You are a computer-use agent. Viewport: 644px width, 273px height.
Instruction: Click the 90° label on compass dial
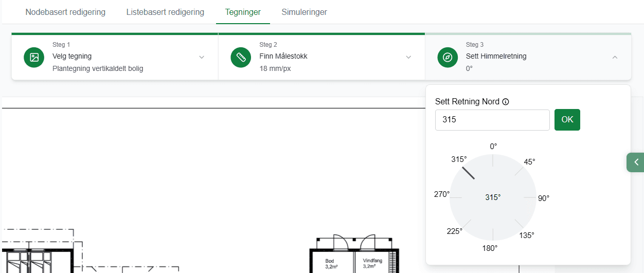544,198
